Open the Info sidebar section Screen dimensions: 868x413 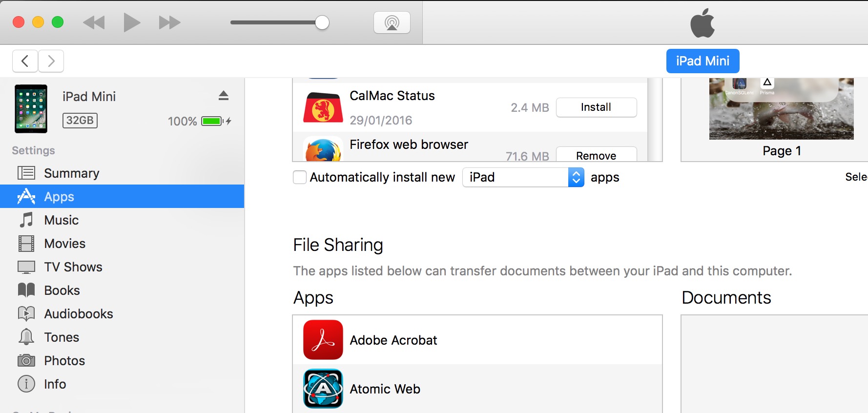122,384
